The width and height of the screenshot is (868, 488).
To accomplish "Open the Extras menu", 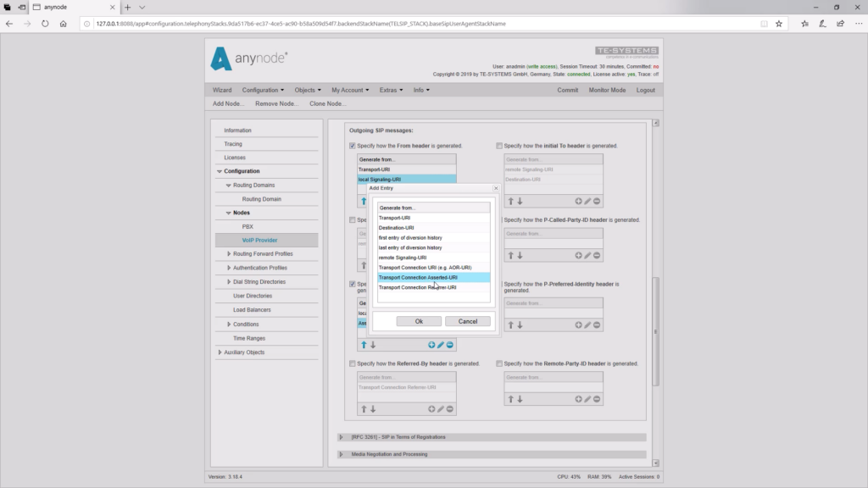I will point(391,90).
